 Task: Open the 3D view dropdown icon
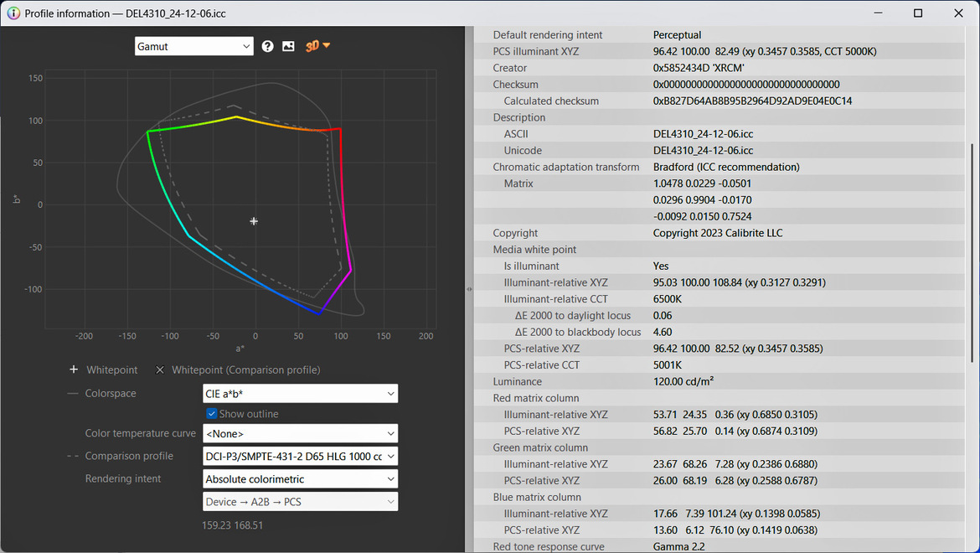point(317,45)
